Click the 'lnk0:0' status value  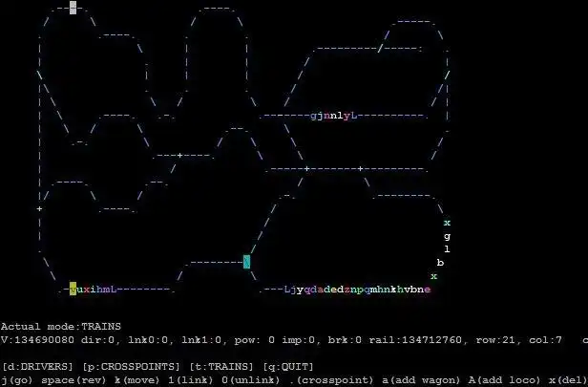tap(150, 340)
